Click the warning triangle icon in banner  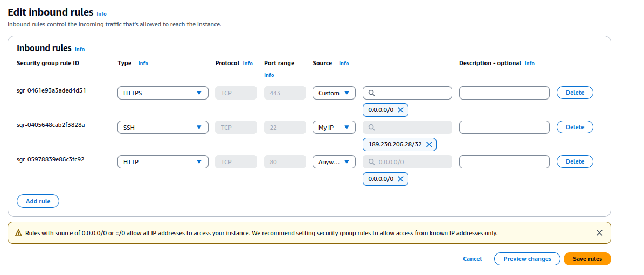19,234
